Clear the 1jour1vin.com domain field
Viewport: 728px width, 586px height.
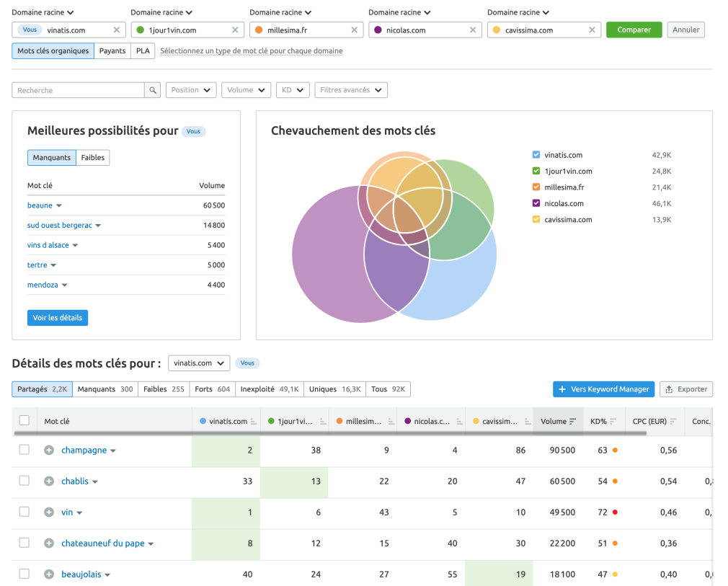pos(236,30)
